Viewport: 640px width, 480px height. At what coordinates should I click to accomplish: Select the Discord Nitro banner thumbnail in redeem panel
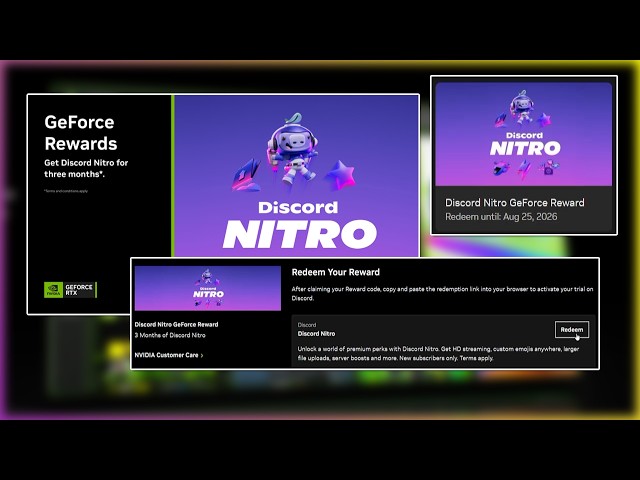[208, 288]
